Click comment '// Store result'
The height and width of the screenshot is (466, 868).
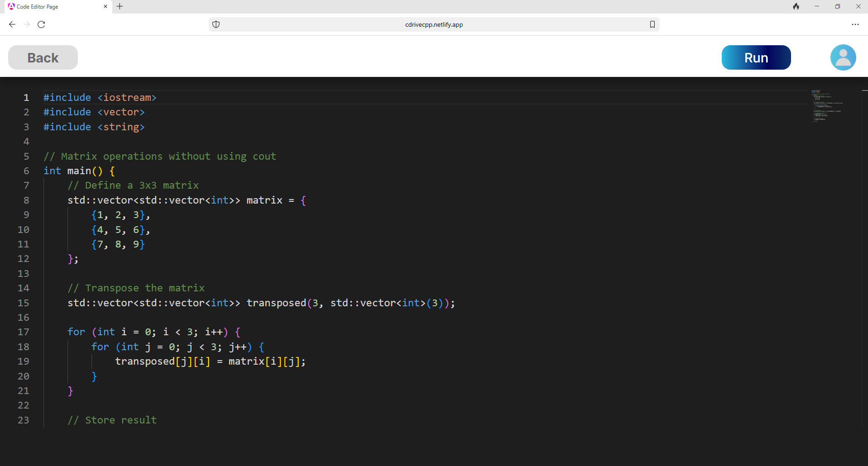[112, 420]
